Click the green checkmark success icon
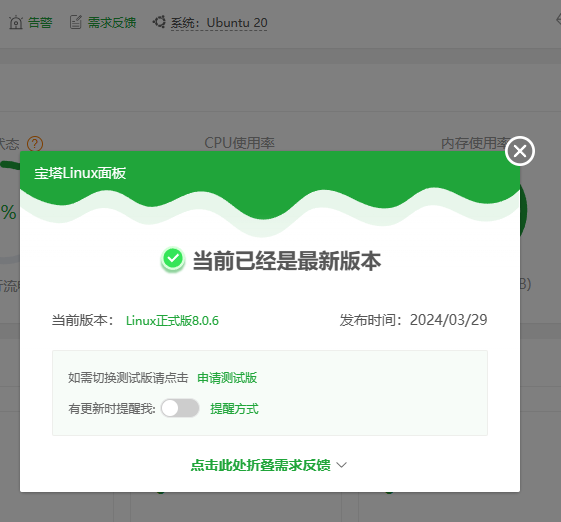 pyautogui.click(x=173, y=259)
